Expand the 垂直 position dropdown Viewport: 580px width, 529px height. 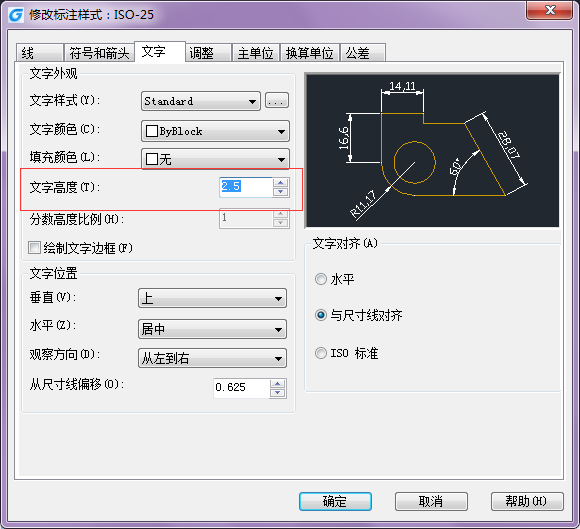212,298
